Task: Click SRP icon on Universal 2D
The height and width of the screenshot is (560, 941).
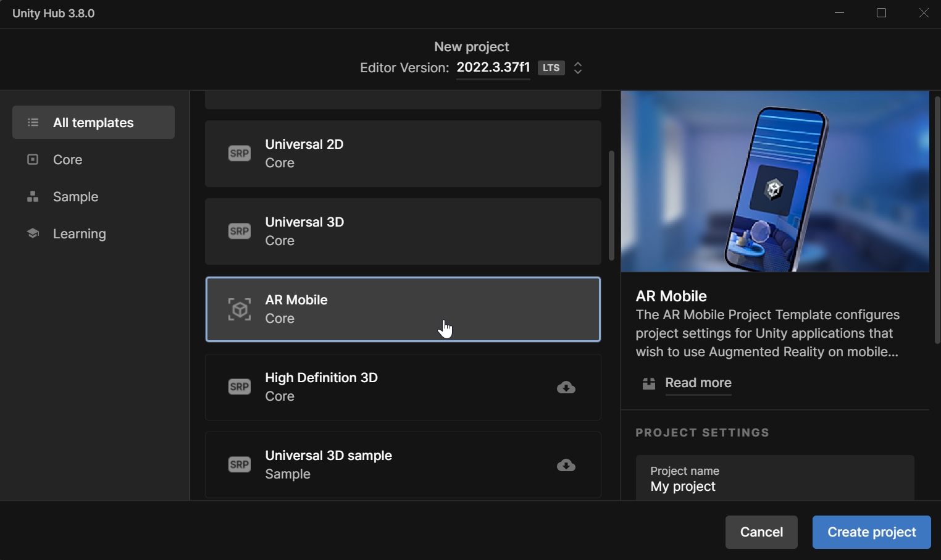Action: point(240,153)
